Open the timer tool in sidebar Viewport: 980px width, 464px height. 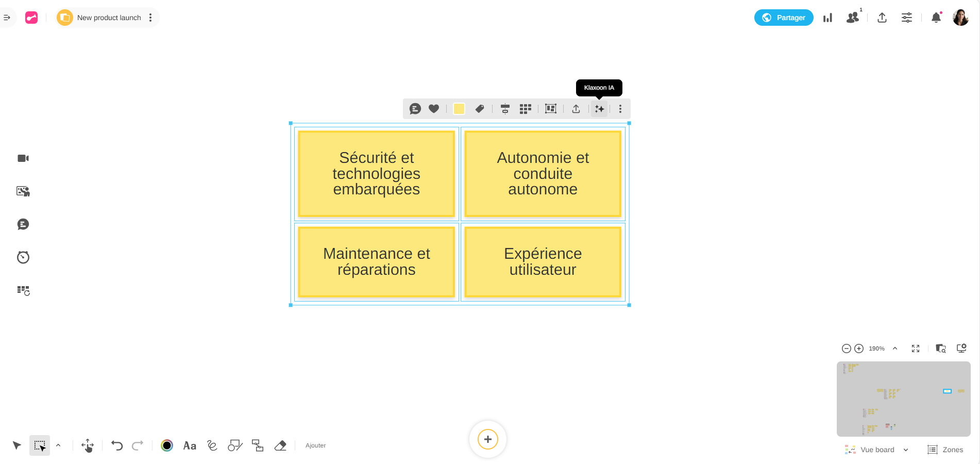(23, 257)
